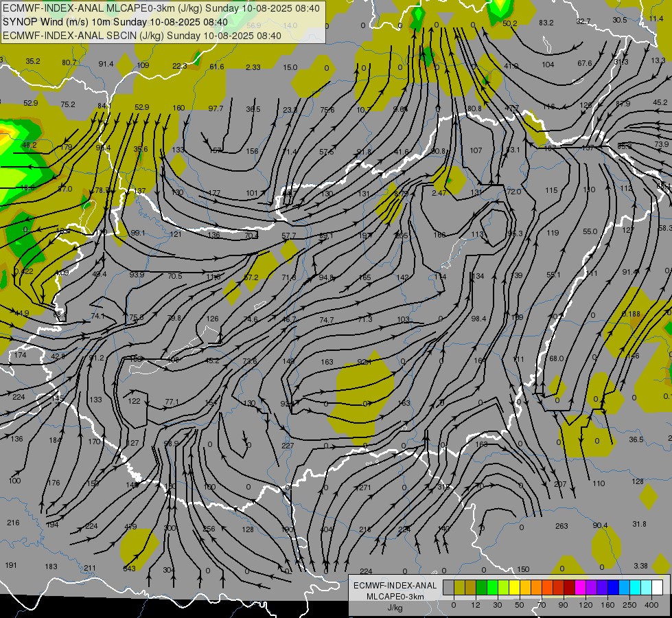
Task: Click the map value '83.2'
Action: [546, 22]
